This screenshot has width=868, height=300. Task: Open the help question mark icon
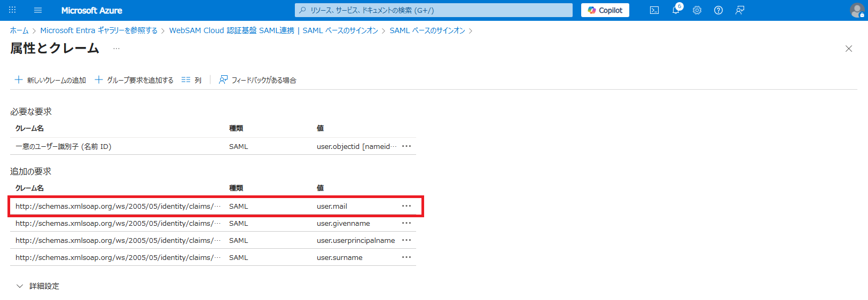(x=718, y=10)
